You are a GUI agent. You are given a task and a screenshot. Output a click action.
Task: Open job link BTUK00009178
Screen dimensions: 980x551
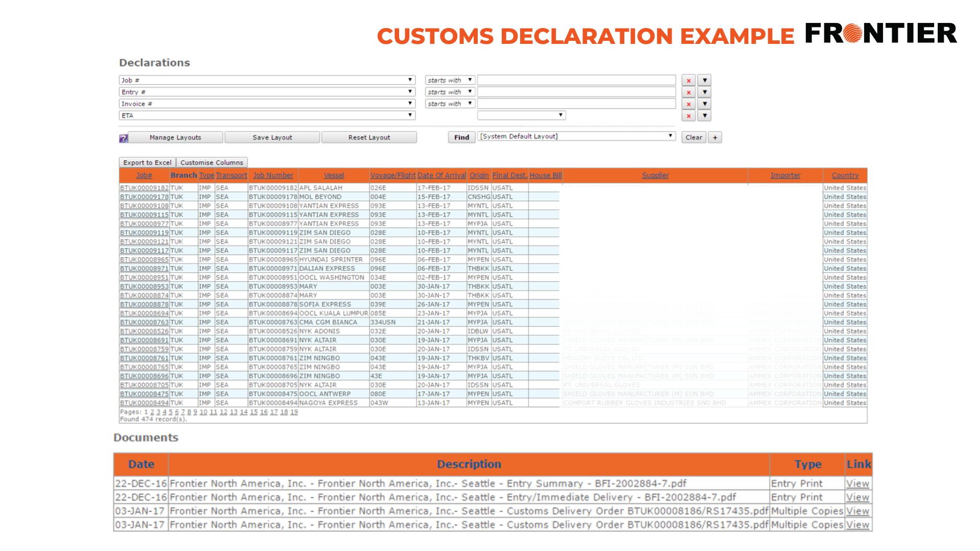coord(144,197)
